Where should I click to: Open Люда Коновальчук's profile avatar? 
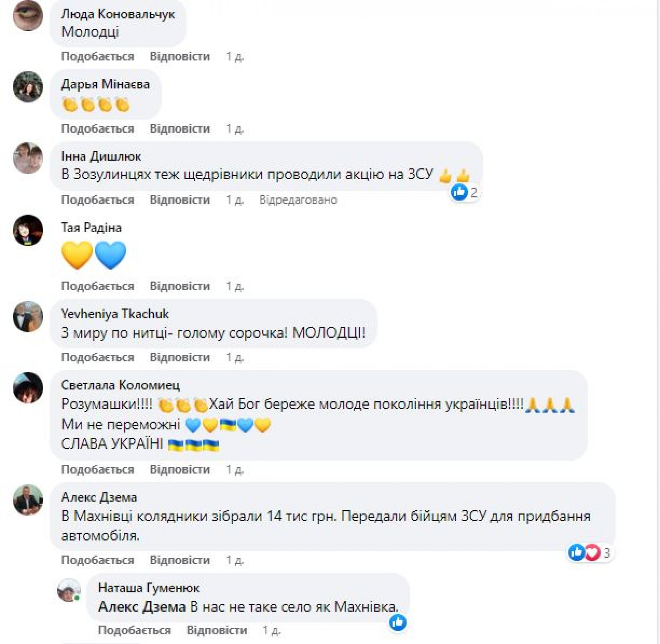coord(28,16)
